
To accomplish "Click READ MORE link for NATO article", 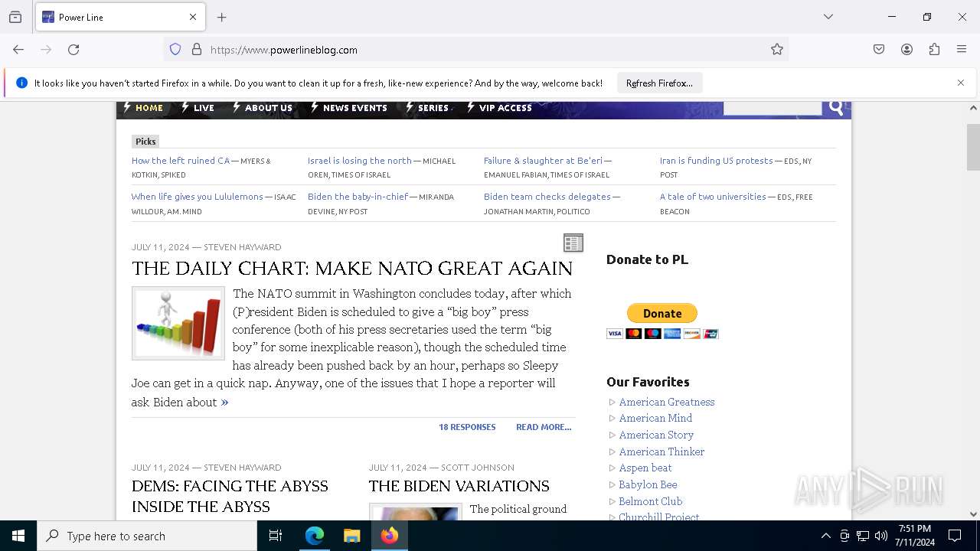I will [544, 427].
